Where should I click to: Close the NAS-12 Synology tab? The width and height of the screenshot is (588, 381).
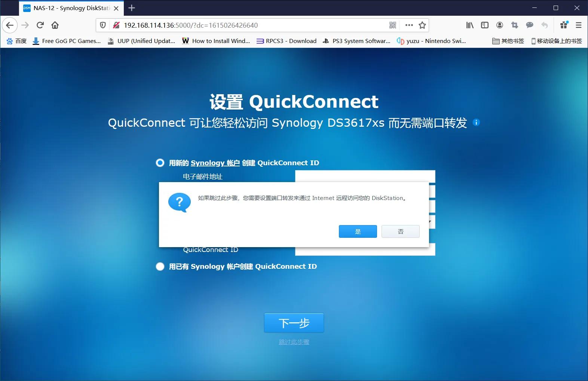(116, 8)
